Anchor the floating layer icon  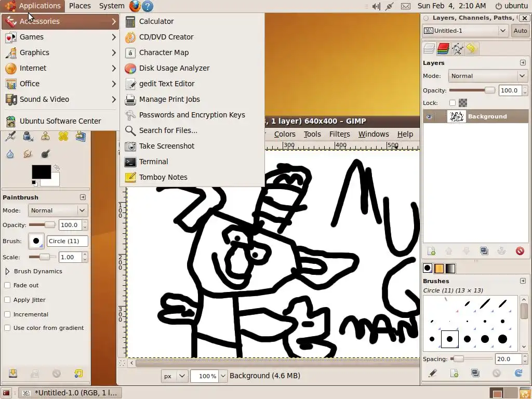tap(501, 251)
